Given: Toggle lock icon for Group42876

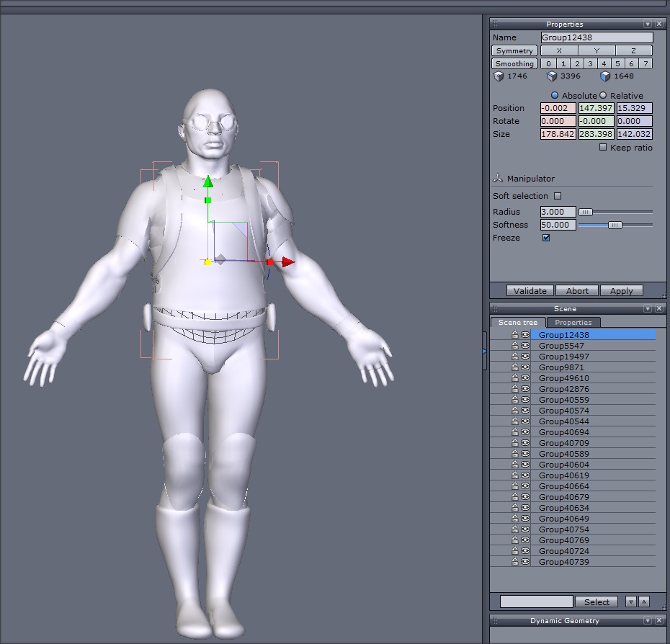Looking at the screenshot, I should [515, 388].
